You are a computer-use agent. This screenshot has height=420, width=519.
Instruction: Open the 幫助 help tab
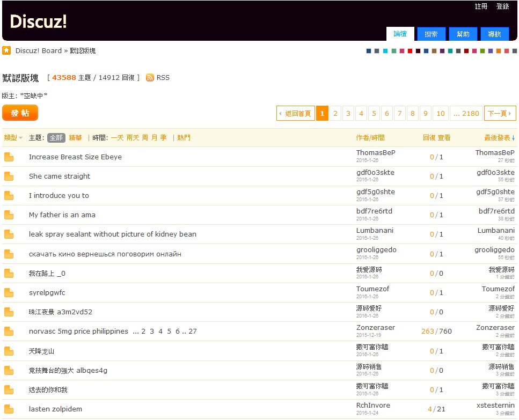coord(463,34)
